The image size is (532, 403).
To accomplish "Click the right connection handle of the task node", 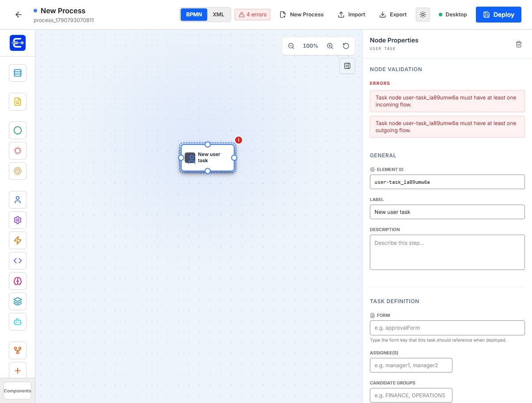I will click(234, 158).
